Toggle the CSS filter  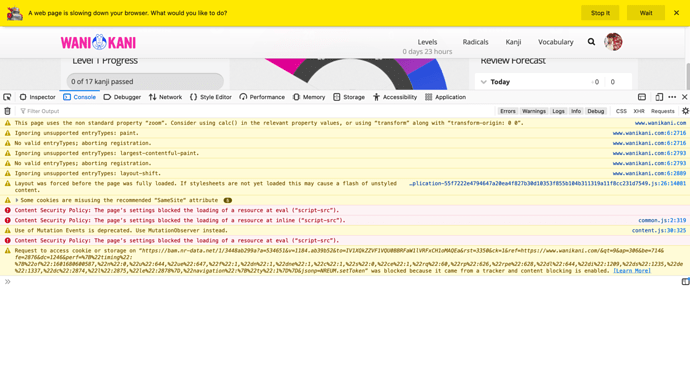point(621,111)
